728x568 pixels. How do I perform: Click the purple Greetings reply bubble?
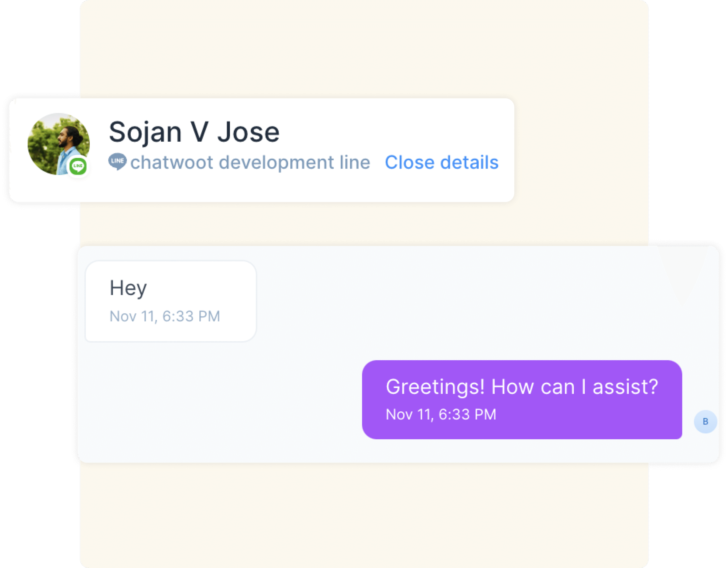522,399
